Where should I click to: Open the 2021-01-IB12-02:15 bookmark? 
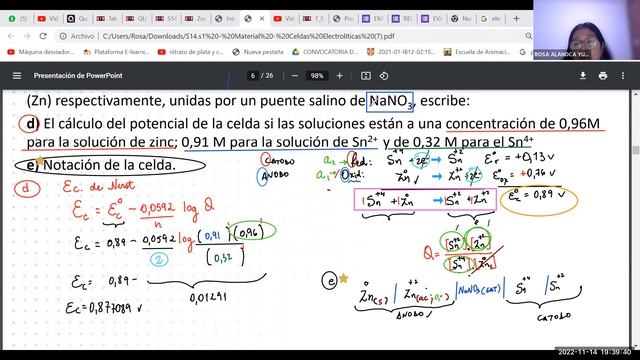(x=401, y=52)
